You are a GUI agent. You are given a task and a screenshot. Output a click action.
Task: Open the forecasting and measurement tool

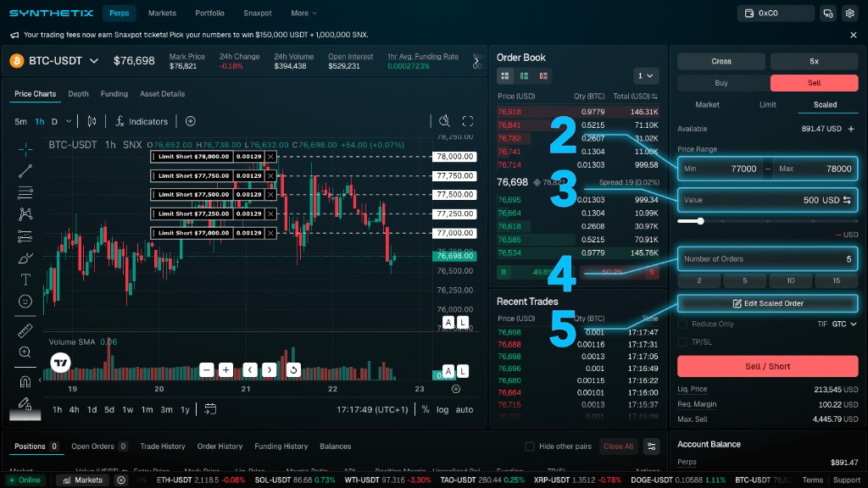click(x=25, y=236)
